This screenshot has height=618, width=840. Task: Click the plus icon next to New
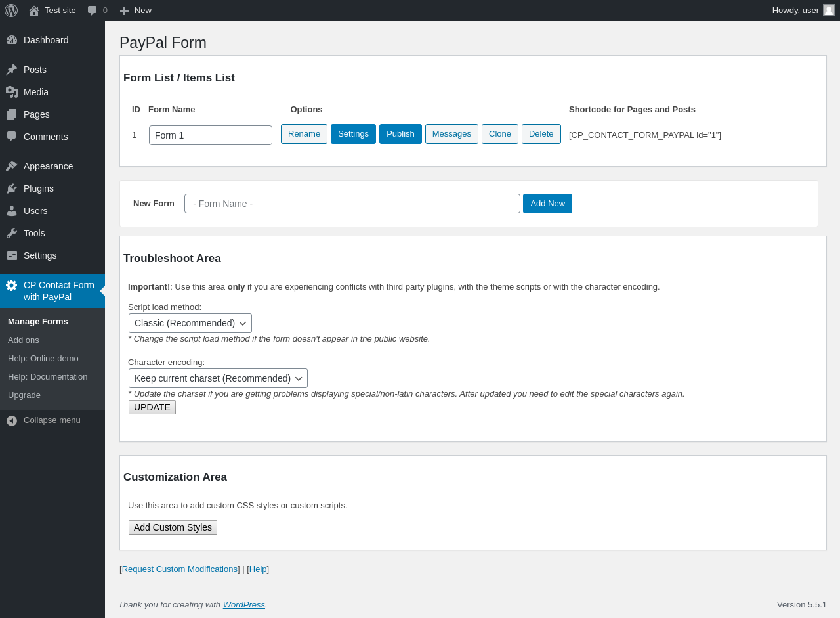pyautogui.click(x=124, y=11)
